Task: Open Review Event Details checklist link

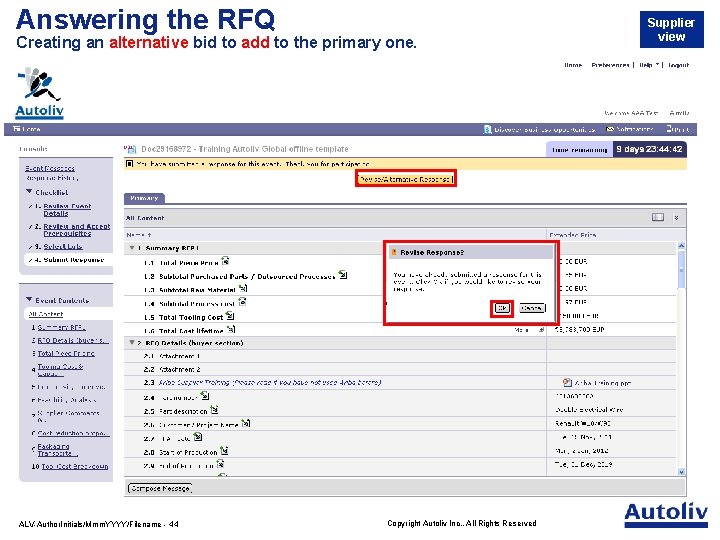Action: point(67,209)
